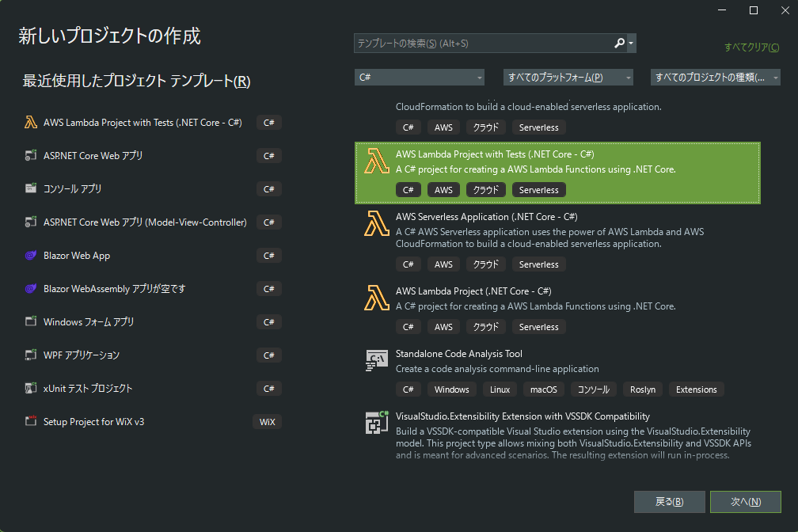Click the WiX language tag
This screenshot has width=798, height=532.
click(x=268, y=422)
